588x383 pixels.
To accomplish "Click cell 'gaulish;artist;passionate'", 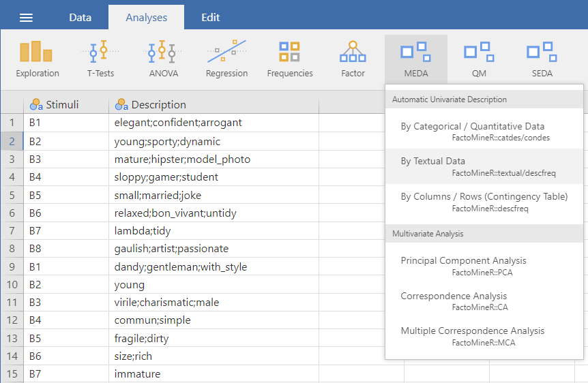I will pos(214,249).
